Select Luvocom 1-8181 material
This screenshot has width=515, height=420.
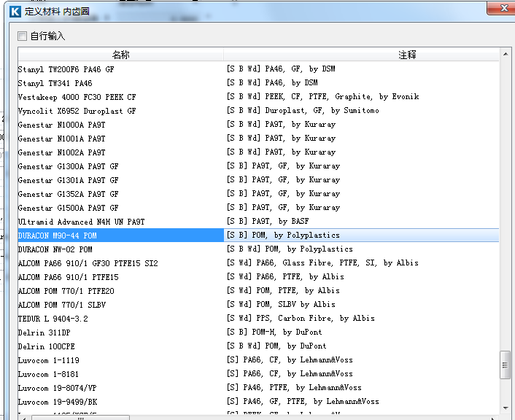click(49, 374)
